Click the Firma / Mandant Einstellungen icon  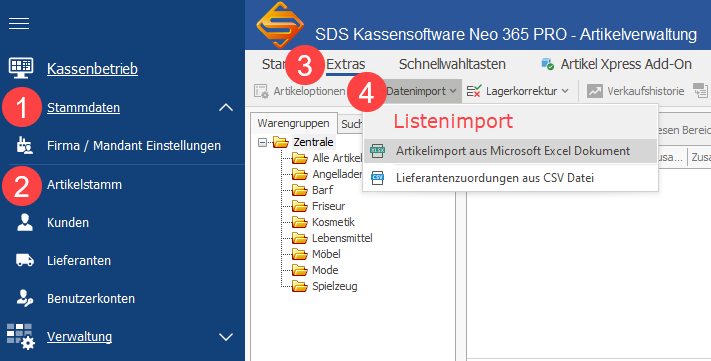pyautogui.click(x=24, y=145)
